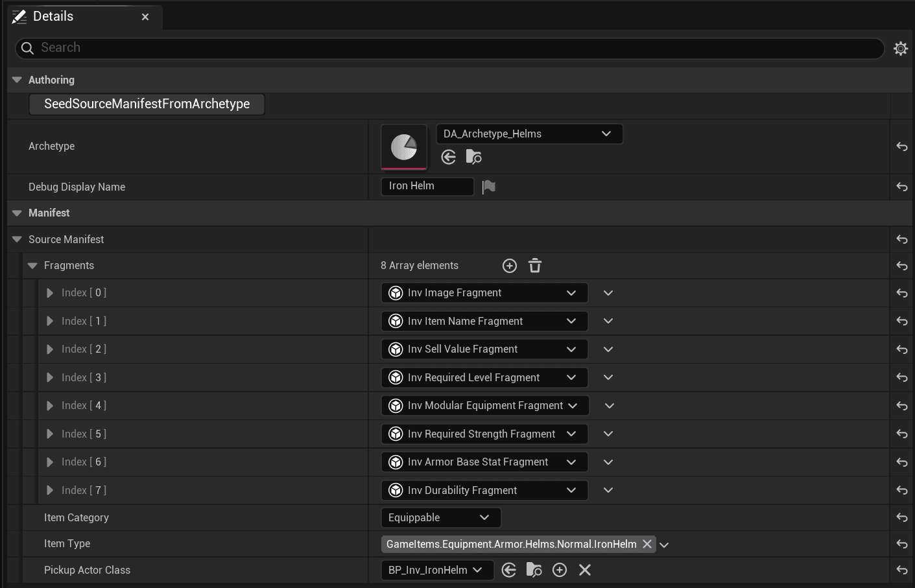
Task: Reset Item Category to default
Action: tap(901, 517)
